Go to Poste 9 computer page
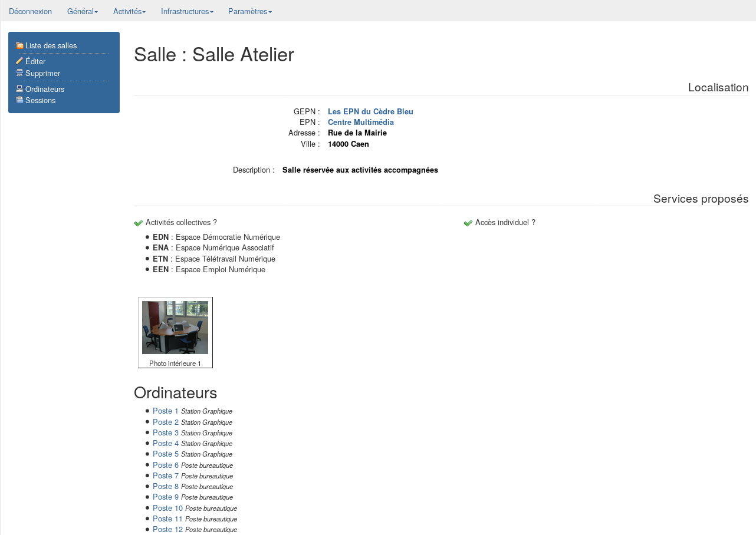Viewport: 756px width, 535px height. 165,497
